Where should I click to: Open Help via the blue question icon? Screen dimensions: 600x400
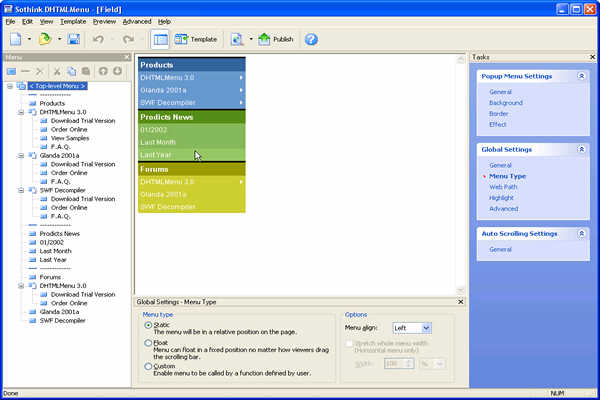pos(311,39)
